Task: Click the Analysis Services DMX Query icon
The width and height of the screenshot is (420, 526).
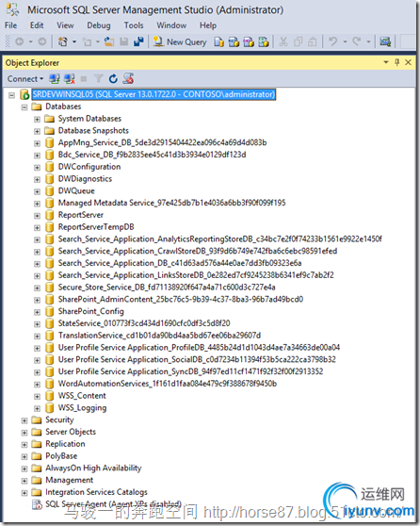Action: click(x=249, y=41)
